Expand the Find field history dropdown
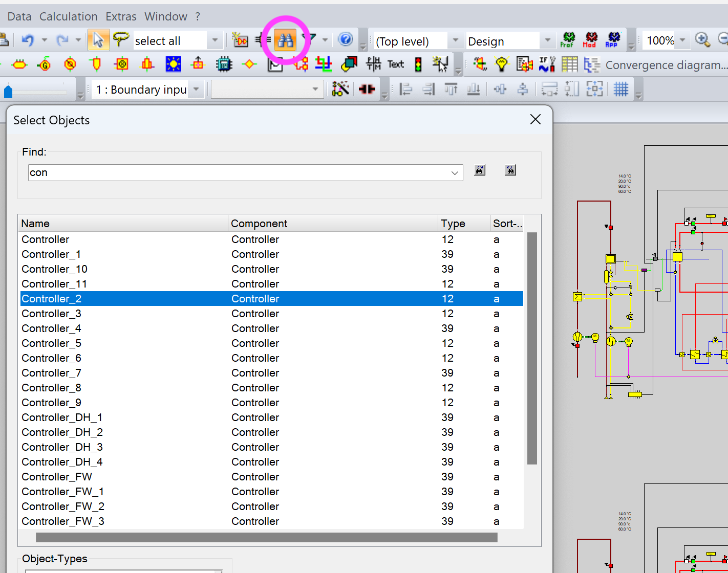The image size is (728, 573). point(455,173)
